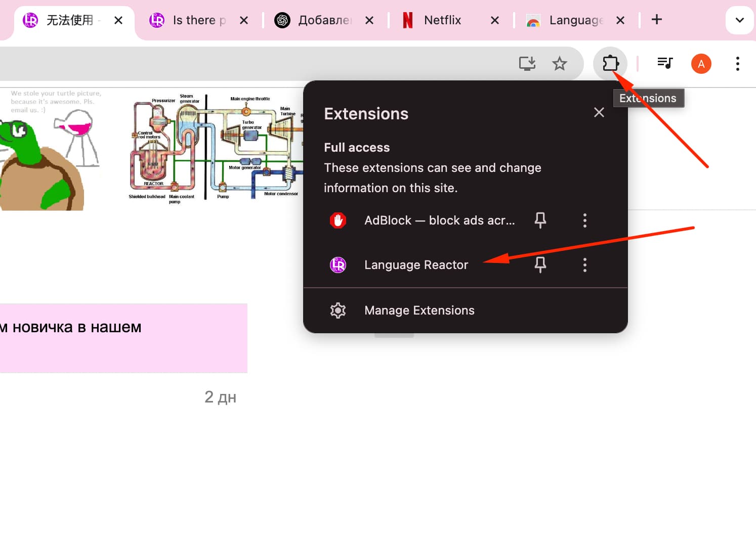756x535 pixels.
Task: Open the media controls icon
Action: click(x=665, y=63)
